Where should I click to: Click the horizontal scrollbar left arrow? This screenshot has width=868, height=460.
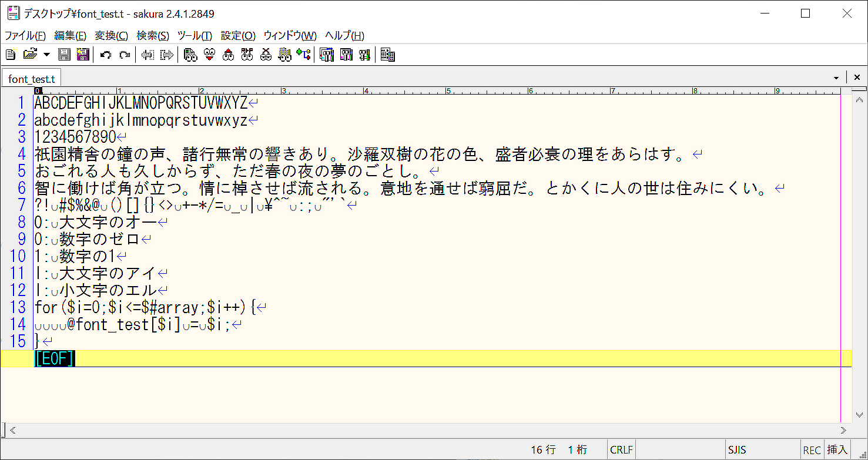[12, 431]
